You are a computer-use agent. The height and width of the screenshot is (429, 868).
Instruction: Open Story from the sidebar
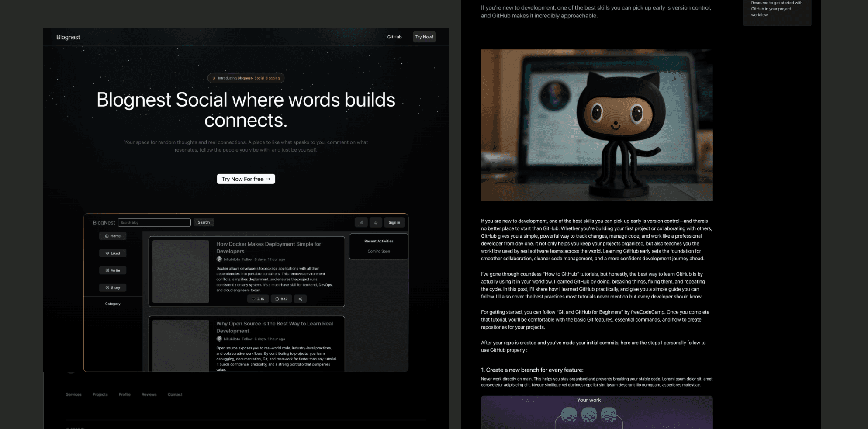point(113,287)
